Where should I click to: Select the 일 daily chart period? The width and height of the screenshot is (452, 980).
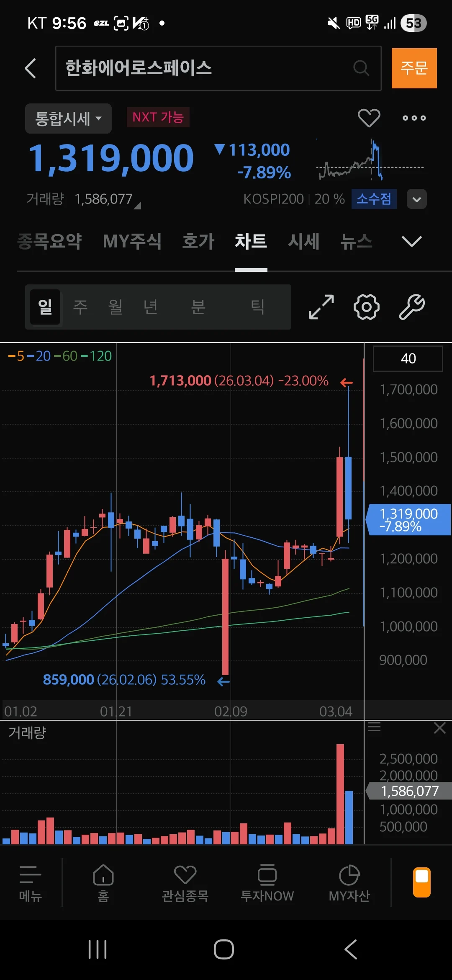tap(45, 307)
